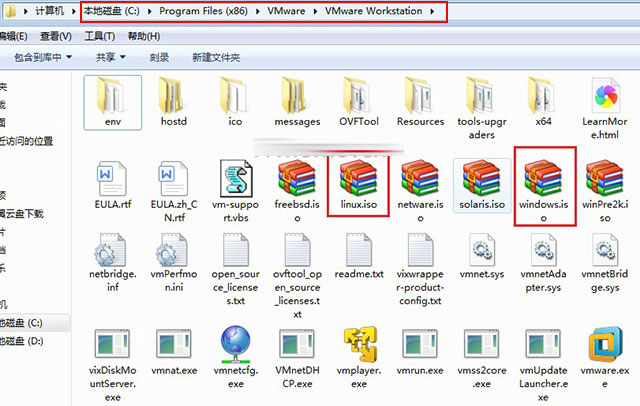Open the 编辑(E) menu
This screenshot has height=406, width=640.
point(13,36)
